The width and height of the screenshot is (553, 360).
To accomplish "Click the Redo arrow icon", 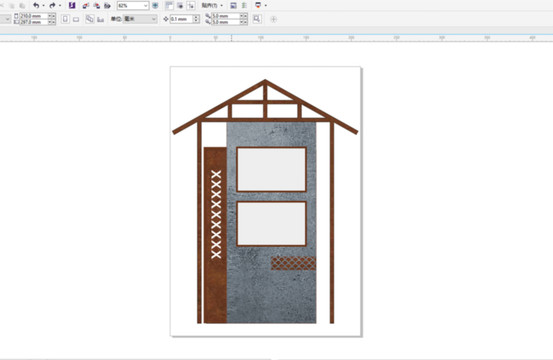I will [52, 5].
